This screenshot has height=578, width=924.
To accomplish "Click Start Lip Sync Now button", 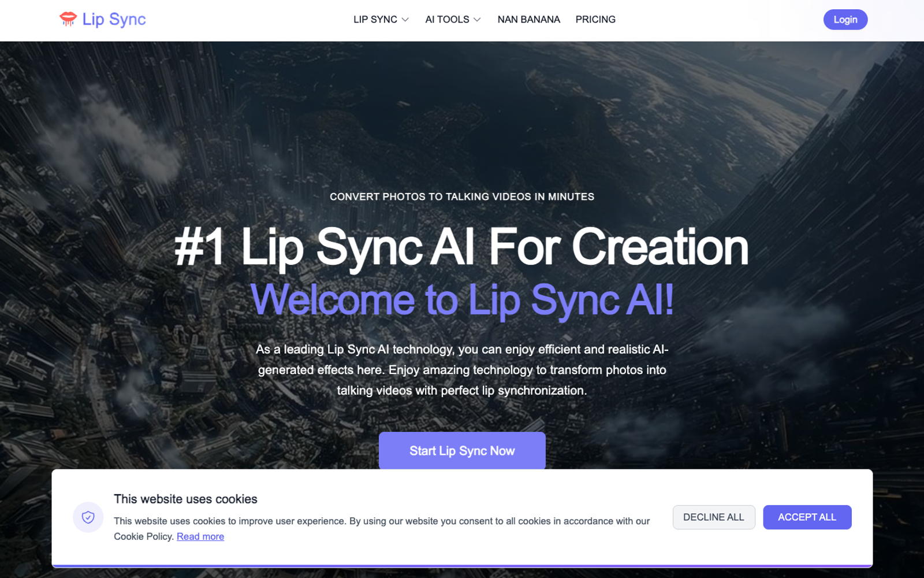I will click(462, 451).
